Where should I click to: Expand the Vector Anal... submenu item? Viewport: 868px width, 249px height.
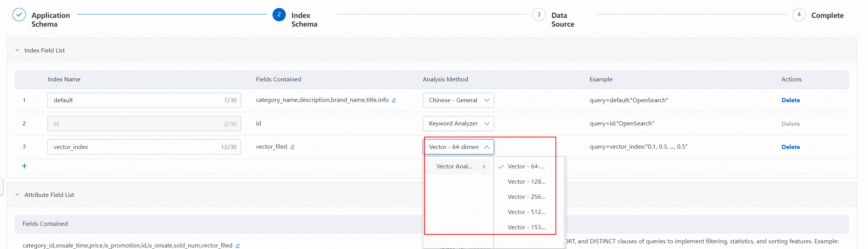[458, 167]
